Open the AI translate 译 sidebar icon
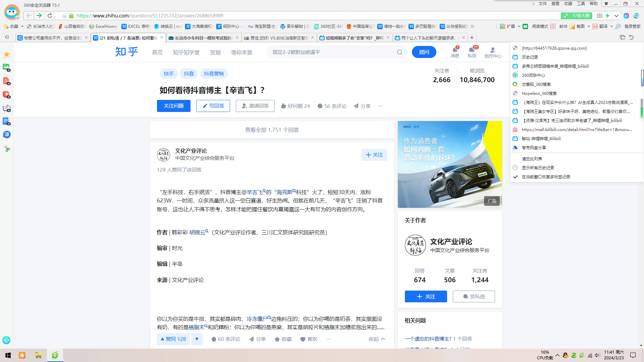644x362 pixels. [6, 135]
